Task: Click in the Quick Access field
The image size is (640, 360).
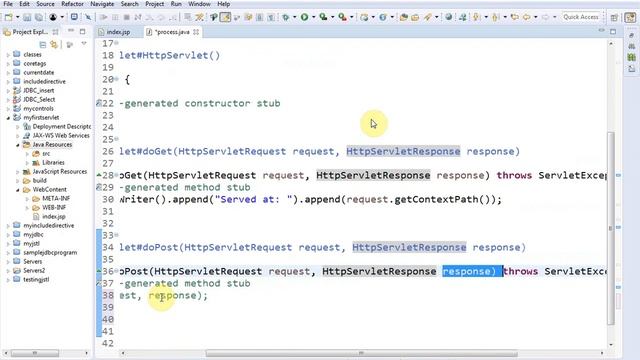Action: 581,17
